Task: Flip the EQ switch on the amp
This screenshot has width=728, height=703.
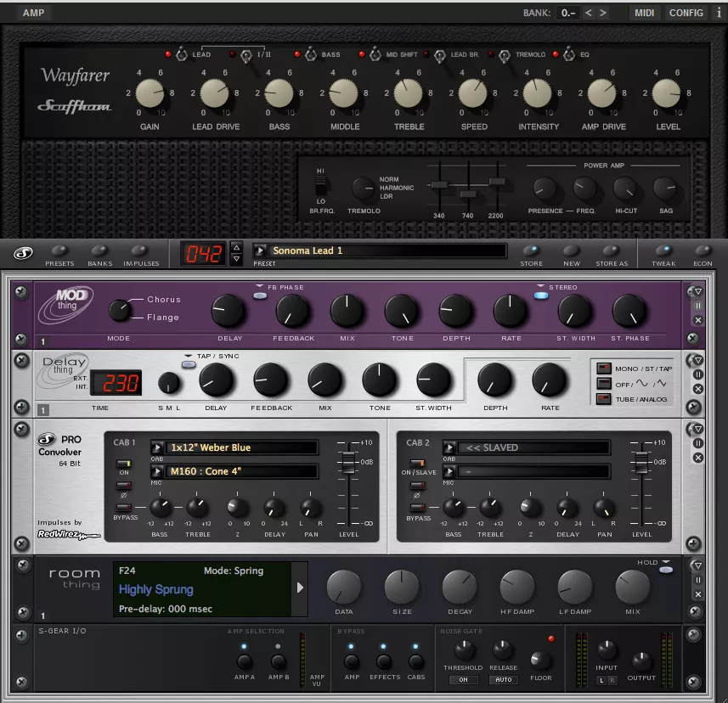Action: pyautogui.click(x=569, y=54)
